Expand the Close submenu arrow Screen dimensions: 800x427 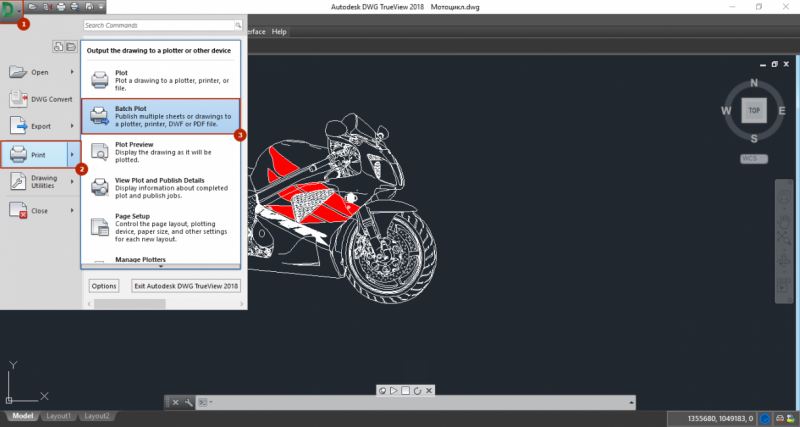[x=72, y=210]
